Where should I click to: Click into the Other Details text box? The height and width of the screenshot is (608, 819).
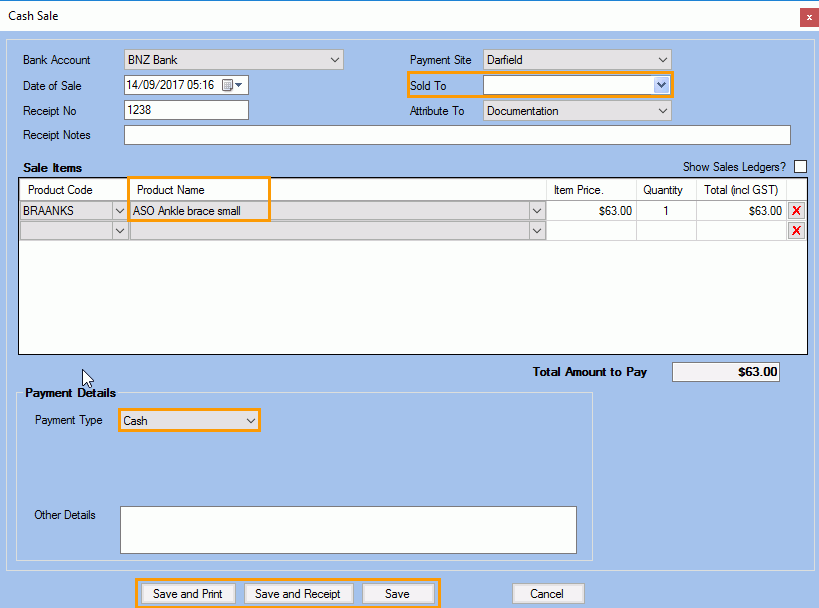348,529
